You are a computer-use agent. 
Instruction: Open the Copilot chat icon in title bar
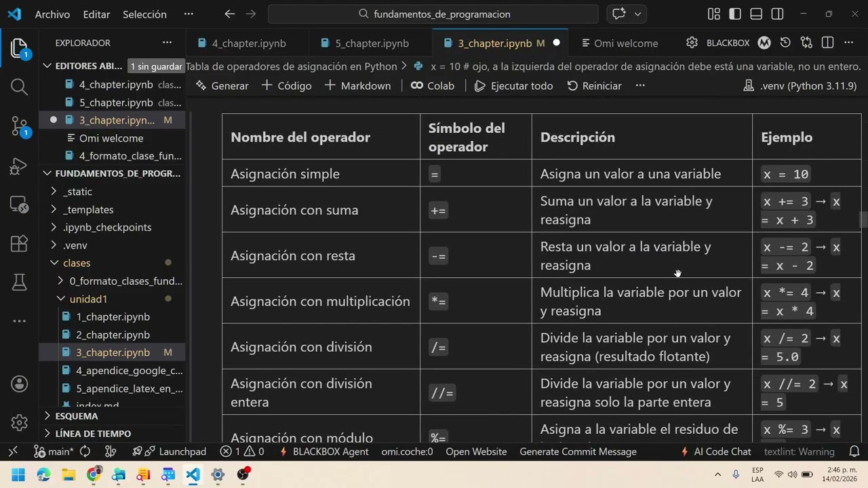[618, 14]
